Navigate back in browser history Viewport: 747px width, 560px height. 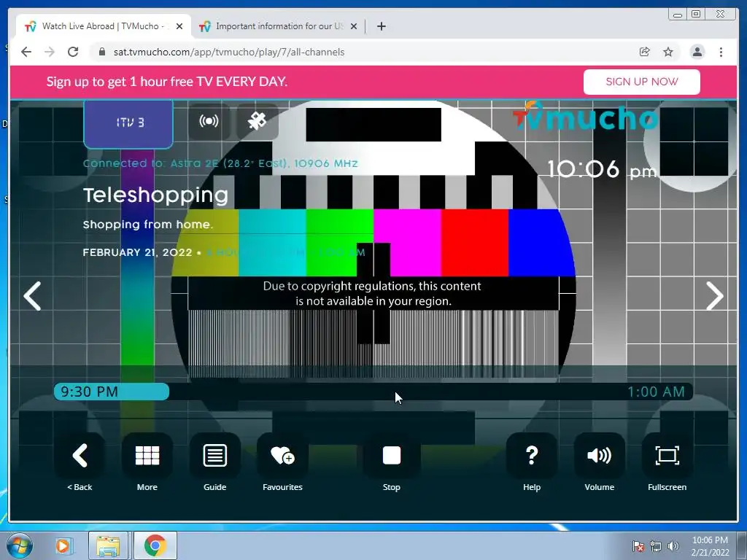click(26, 52)
